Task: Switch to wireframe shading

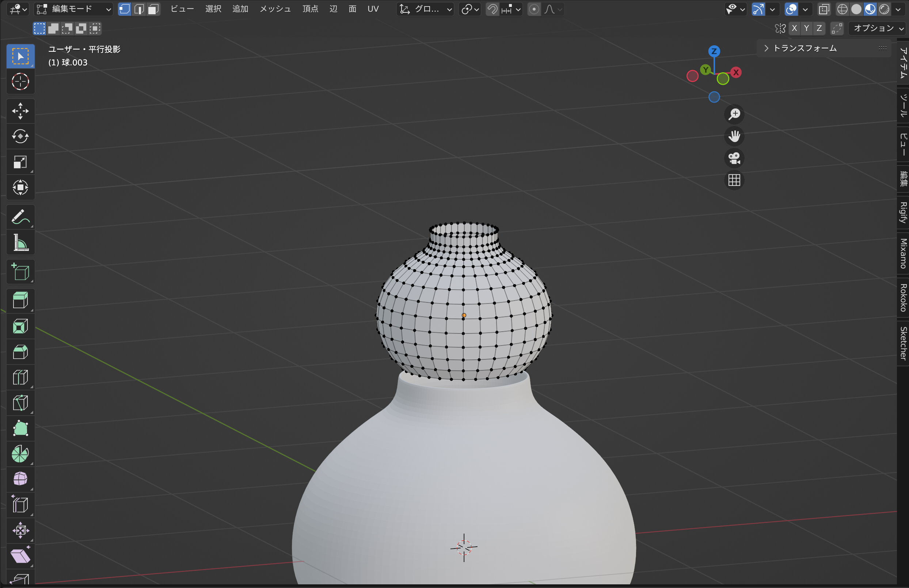Action: click(842, 9)
